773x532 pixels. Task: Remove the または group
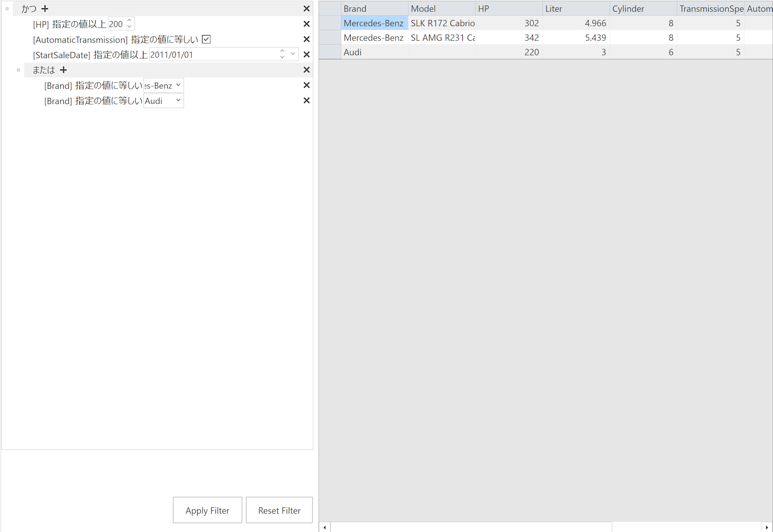pyautogui.click(x=306, y=70)
